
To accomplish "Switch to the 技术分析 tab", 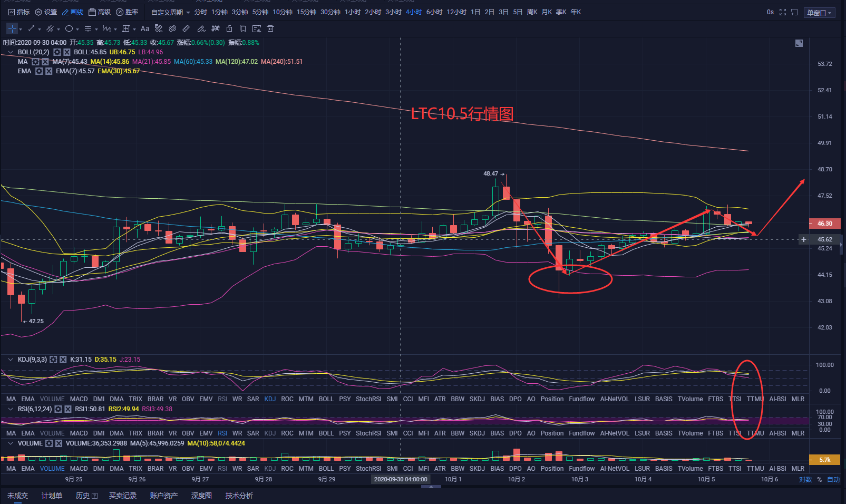I will tap(239, 496).
